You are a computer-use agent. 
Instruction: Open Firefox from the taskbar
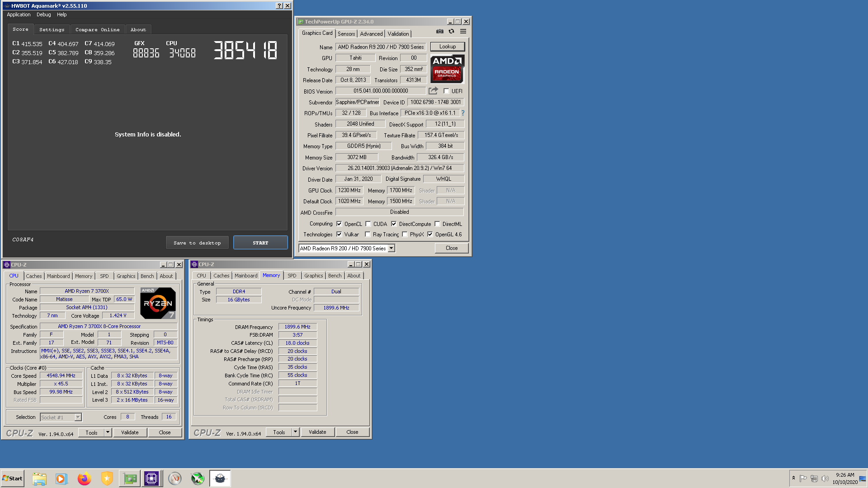pos(84,479)
